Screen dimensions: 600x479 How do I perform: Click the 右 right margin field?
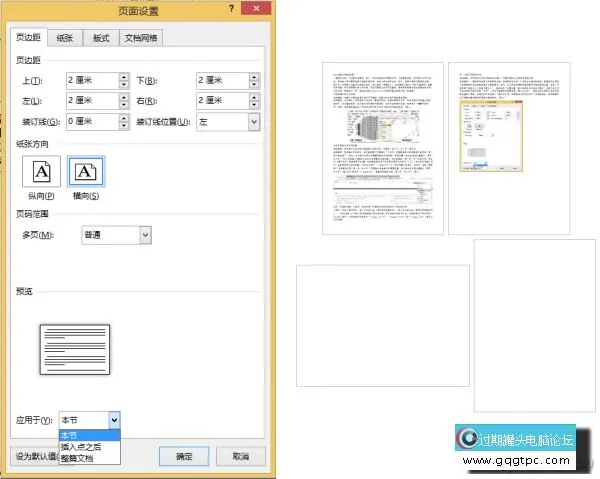222,101
